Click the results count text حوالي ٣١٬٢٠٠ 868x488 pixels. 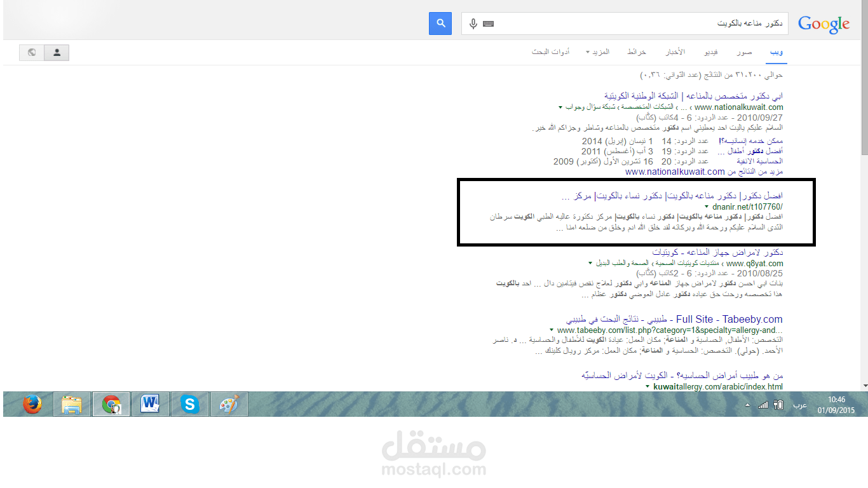[712, 75]
